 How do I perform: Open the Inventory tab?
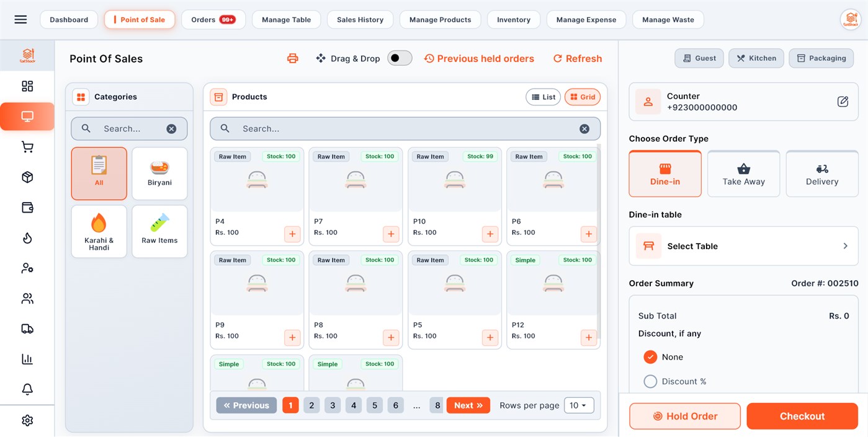[x=514, y=20]
